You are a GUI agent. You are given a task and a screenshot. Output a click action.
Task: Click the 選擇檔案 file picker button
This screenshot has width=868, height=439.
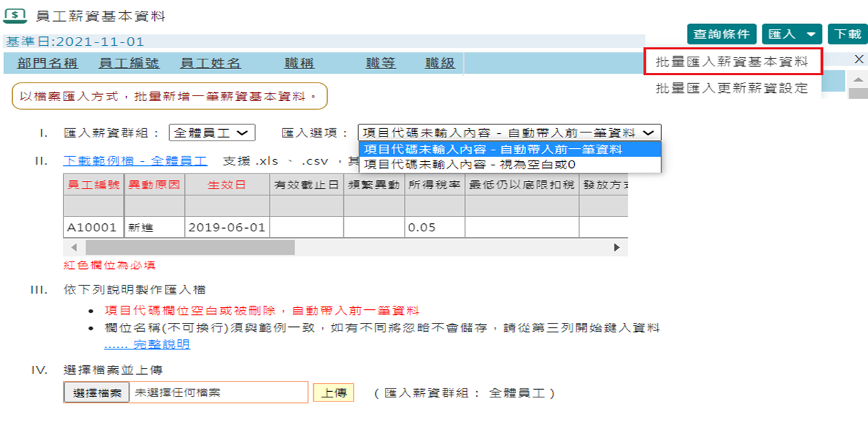tap(96, 393)
